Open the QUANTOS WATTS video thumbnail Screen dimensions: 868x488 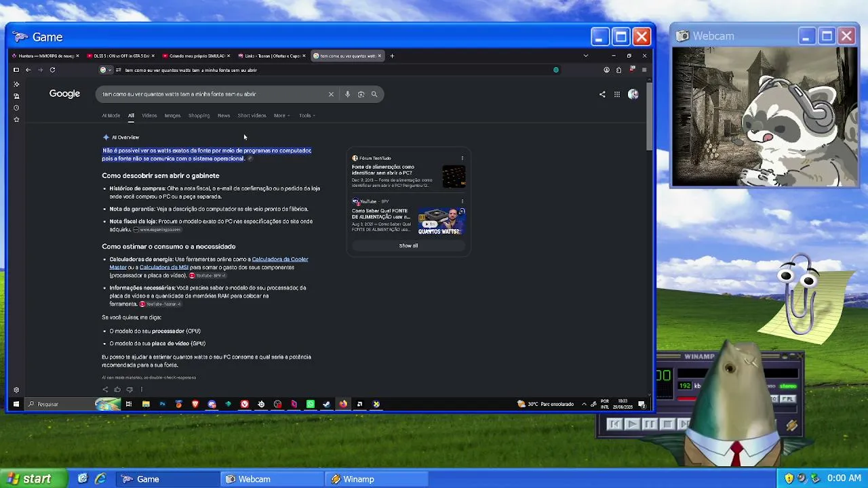[x=441, y=221]
